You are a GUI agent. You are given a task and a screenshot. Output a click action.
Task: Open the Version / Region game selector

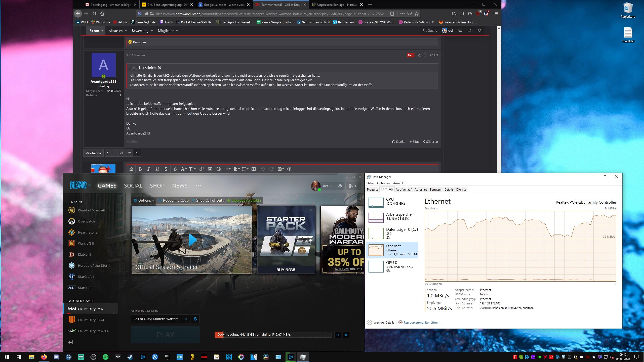tap(160, 319)
